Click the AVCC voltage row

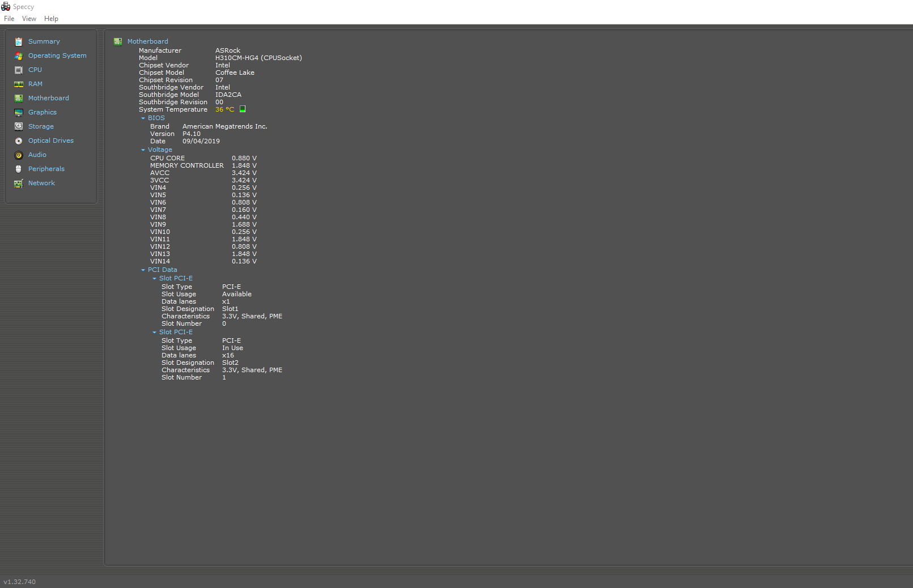tap(203, 173)
